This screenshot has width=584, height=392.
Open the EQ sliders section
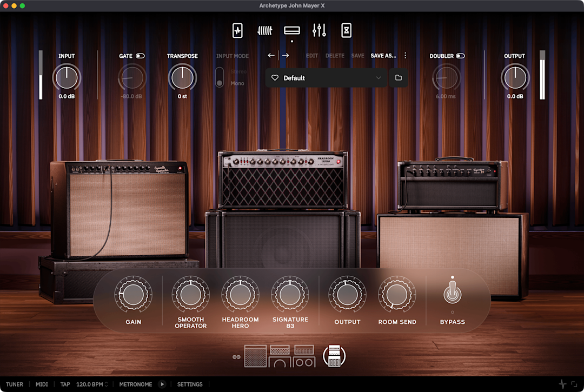[x=319, y=30]
